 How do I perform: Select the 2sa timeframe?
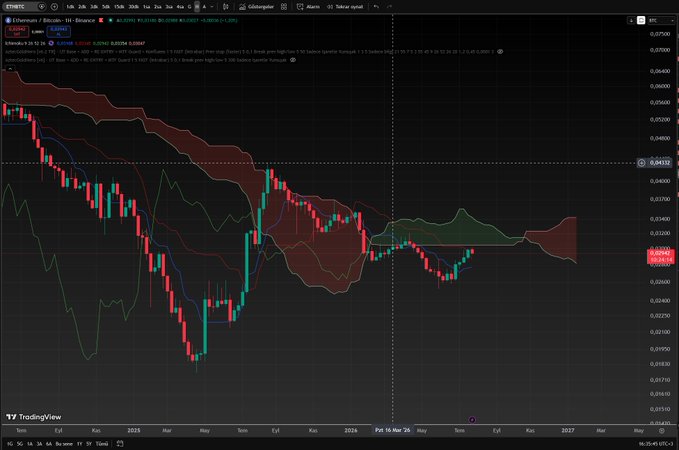click(x=158, y=7)
